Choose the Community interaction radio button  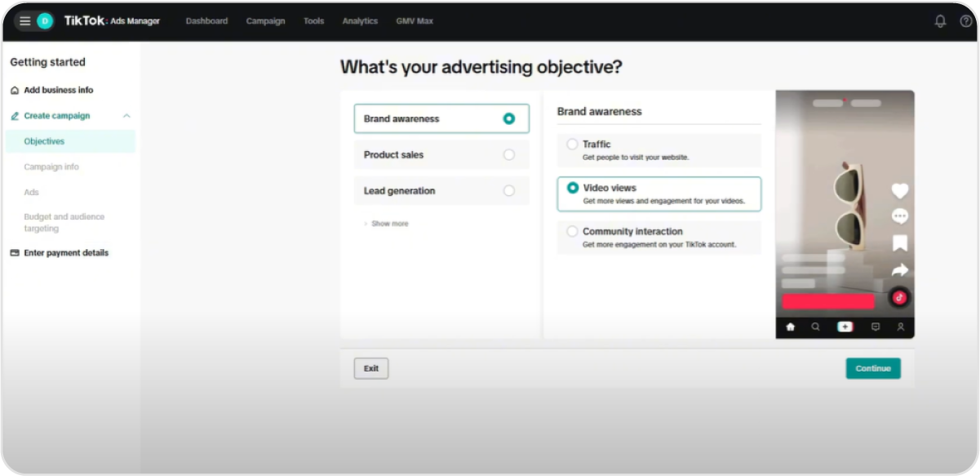[x=572, y=232]
